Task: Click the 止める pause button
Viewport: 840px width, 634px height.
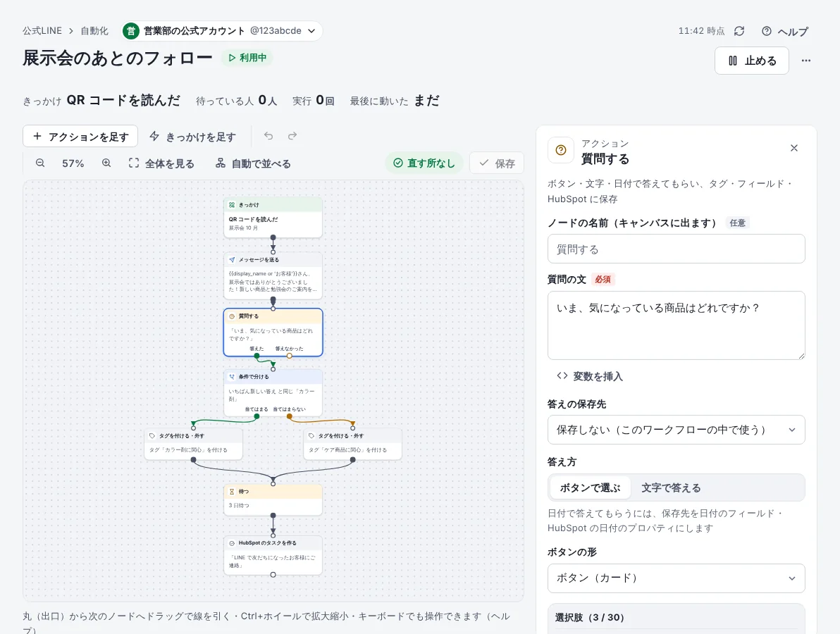Action: pyautogui.click(x=752, y=61)
